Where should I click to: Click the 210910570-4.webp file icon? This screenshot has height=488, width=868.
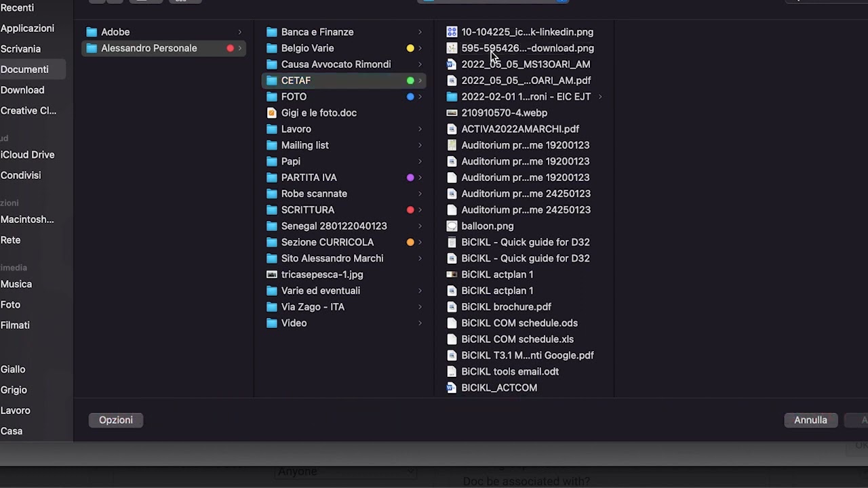coord(452,113)
